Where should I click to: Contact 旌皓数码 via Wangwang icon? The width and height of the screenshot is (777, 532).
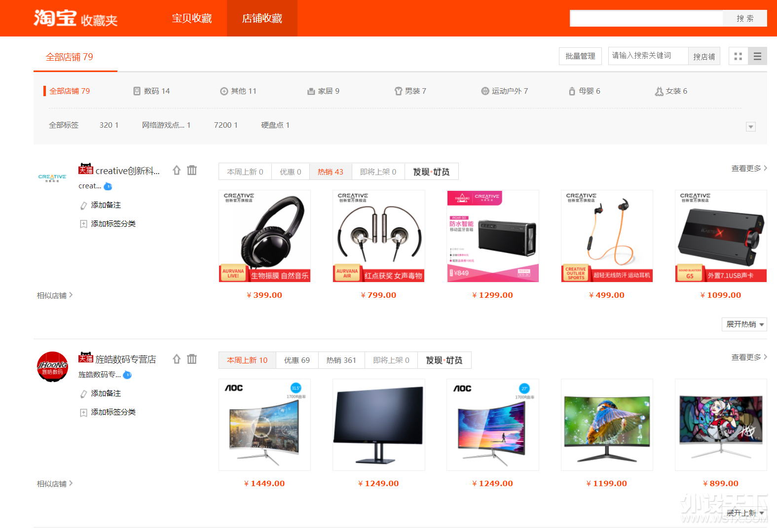(x=127, y=375)
